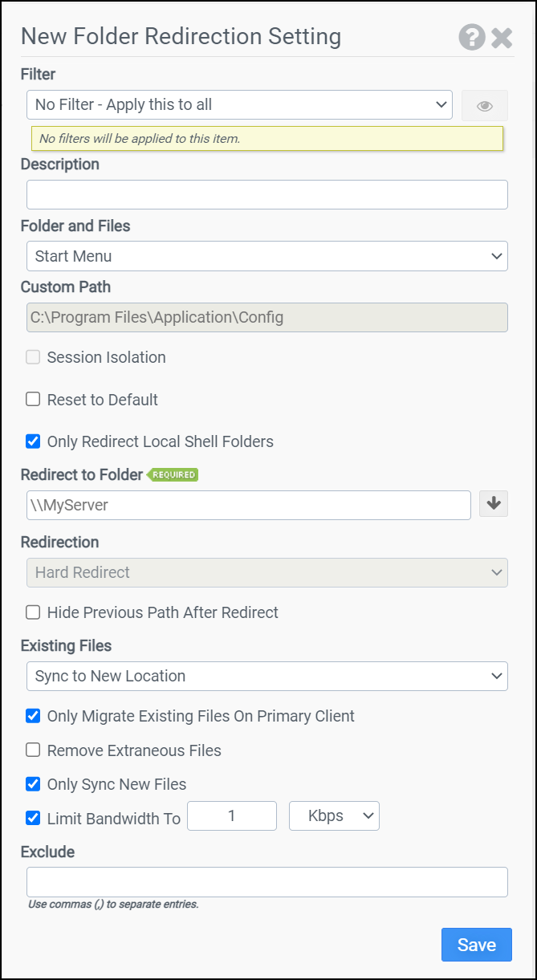Check Hide Previous Path After Redirect

[x=33, y=612]
